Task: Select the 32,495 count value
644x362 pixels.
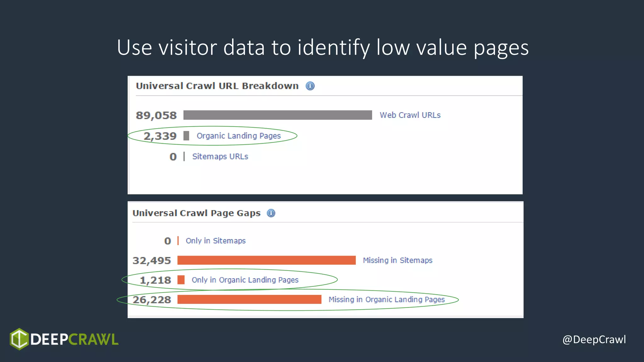Action: (x=152, y=261)
